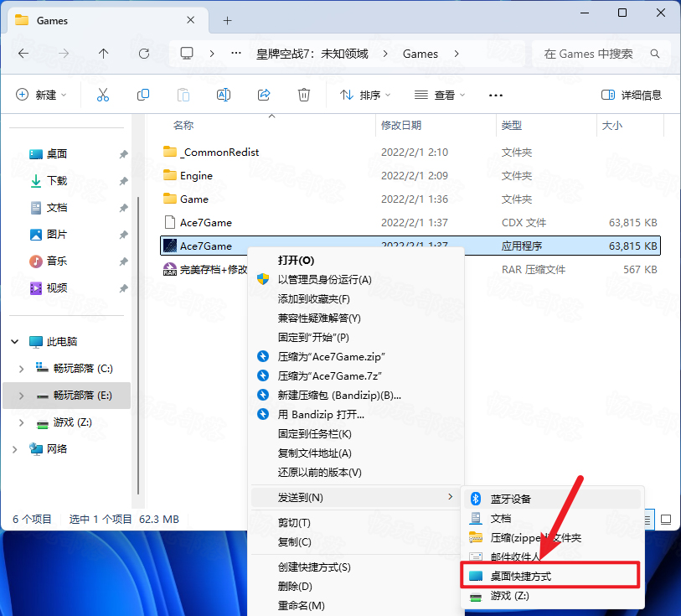Choose 还原以前的版本(V)
This screenshot has width=681, height=616.
tap(356, 472)
